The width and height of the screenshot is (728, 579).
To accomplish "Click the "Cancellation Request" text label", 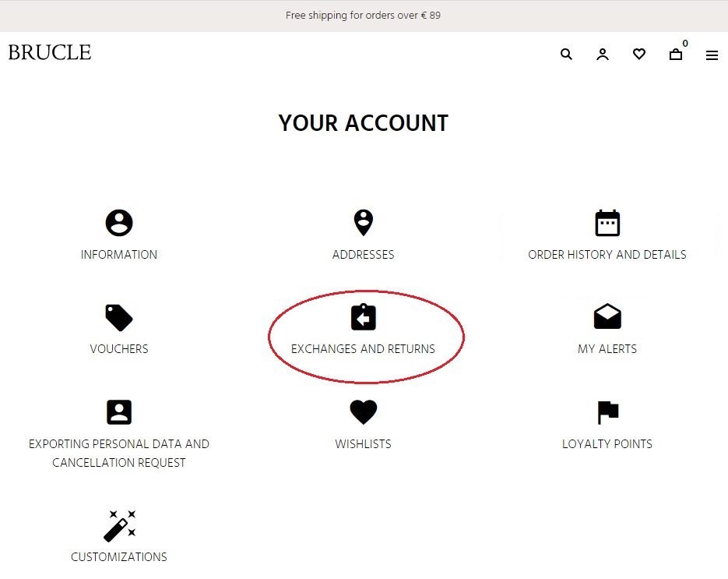I will pyautogui.click(x=119, y=463).
